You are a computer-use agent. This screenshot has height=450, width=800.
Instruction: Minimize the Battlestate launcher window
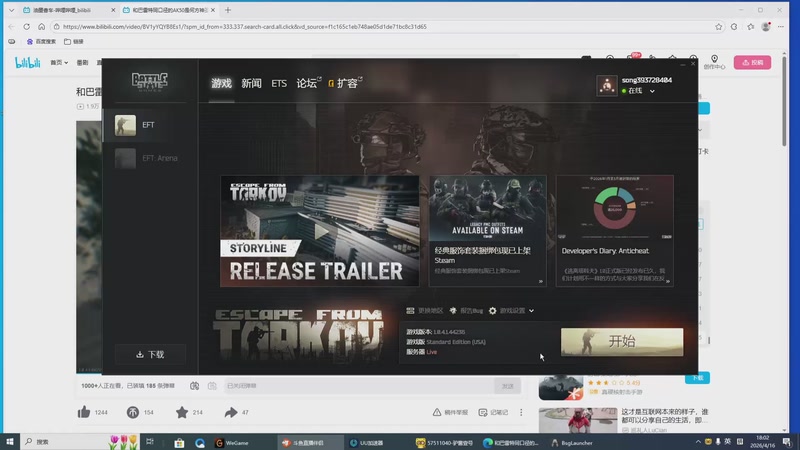click(x=683, y=64)
